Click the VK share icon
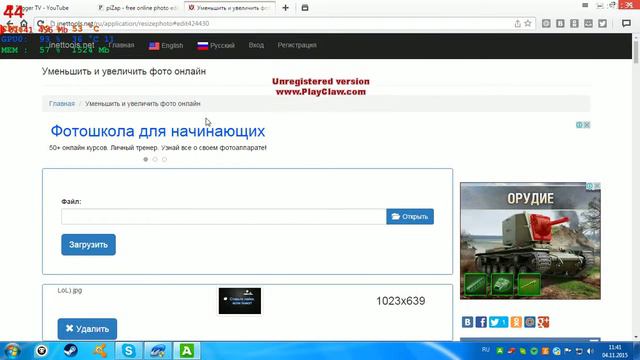640x360 pixels. tap(467, 322)
